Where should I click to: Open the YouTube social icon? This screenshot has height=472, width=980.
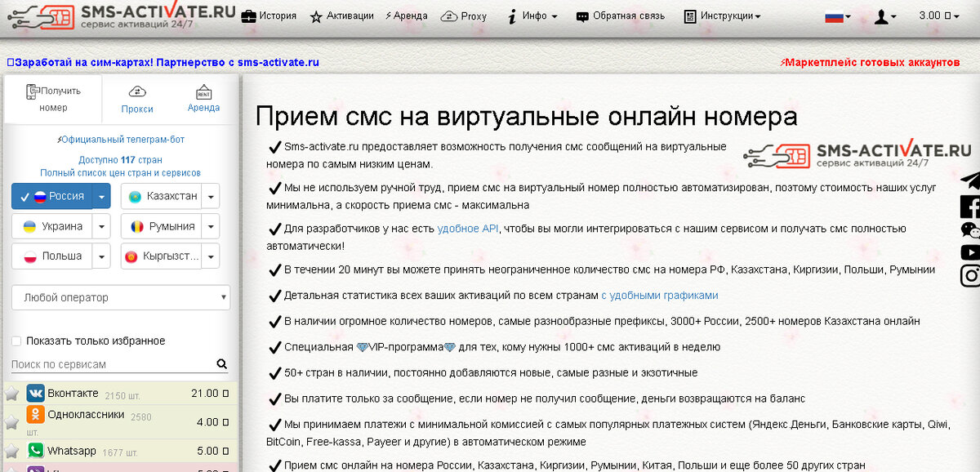[x=970, y=252]
